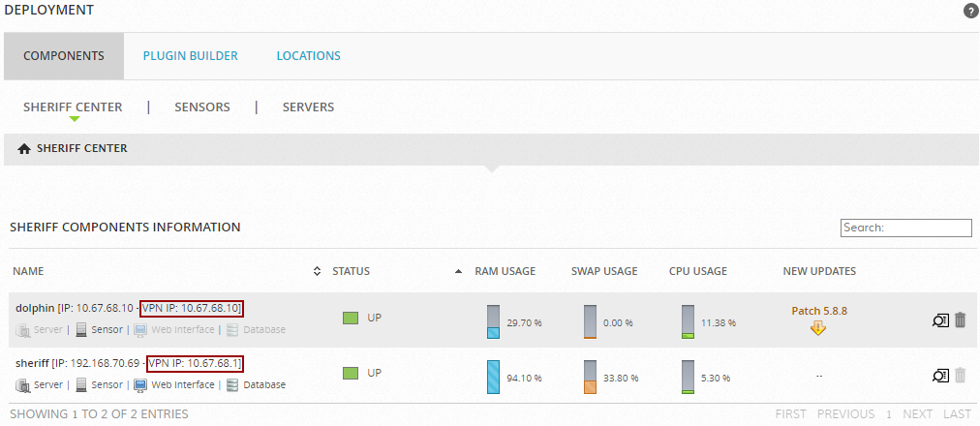
Task: Click into the Search input field
Action: click(905, 228)
